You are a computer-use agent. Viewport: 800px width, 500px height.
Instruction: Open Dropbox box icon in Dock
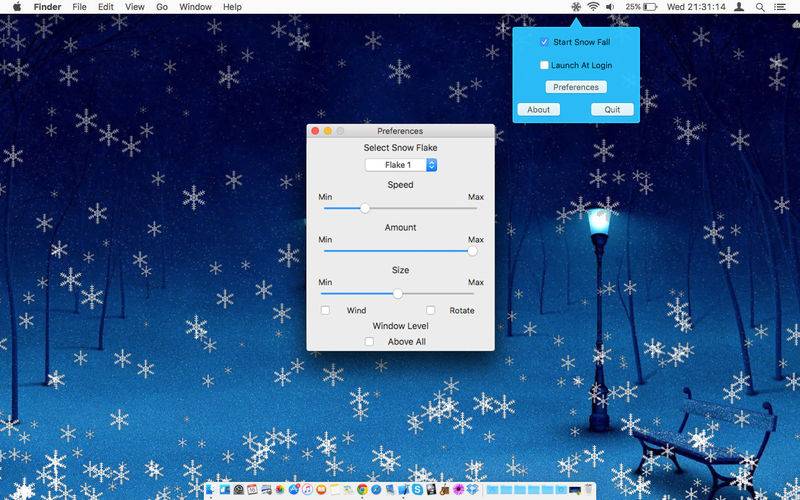point(472,490)
